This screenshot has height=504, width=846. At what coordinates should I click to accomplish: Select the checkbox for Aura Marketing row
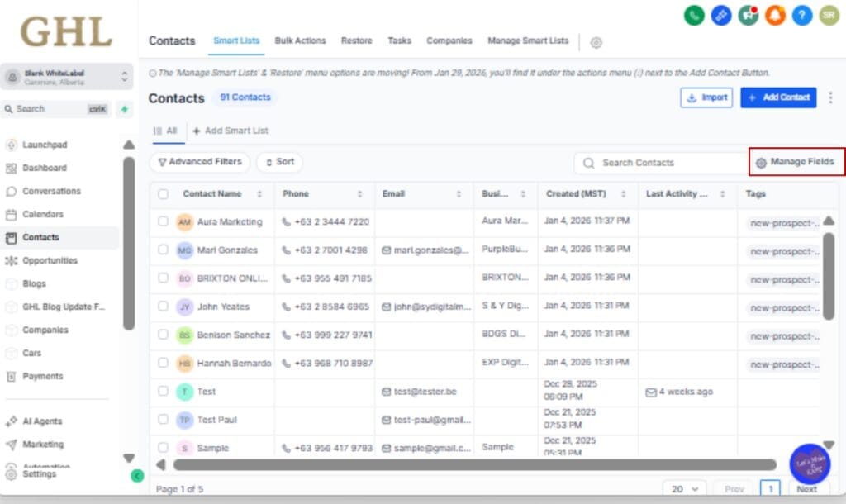[163, 221]
